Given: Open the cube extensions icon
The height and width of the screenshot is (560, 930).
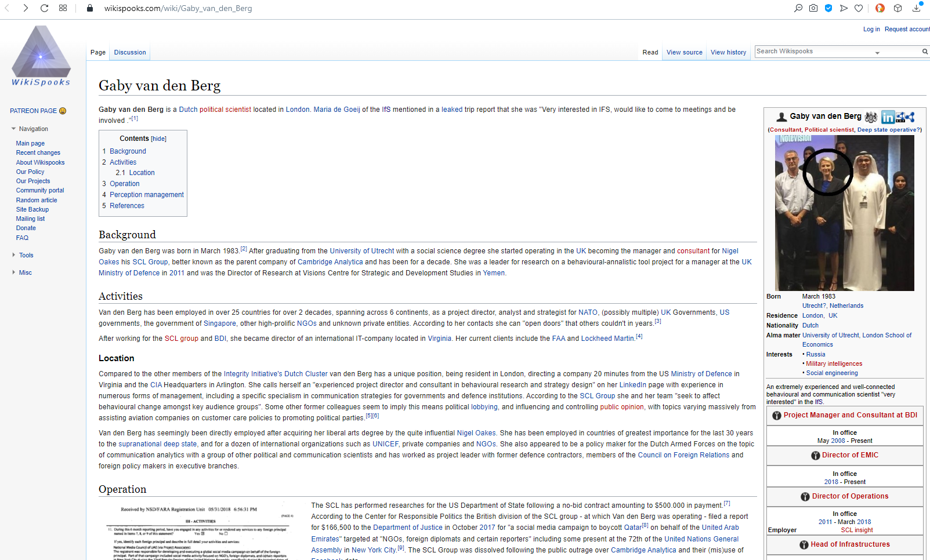Looking at the screenshot, I should click(898, 8).
